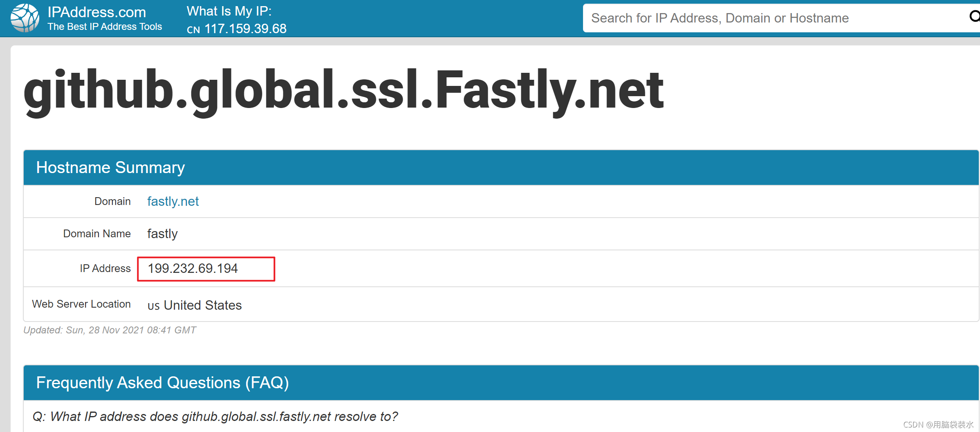The width and height of the screenshot is (980, 432).
Task: Click the highlighted IP 199.232.69.194
Action: (193, 268)
